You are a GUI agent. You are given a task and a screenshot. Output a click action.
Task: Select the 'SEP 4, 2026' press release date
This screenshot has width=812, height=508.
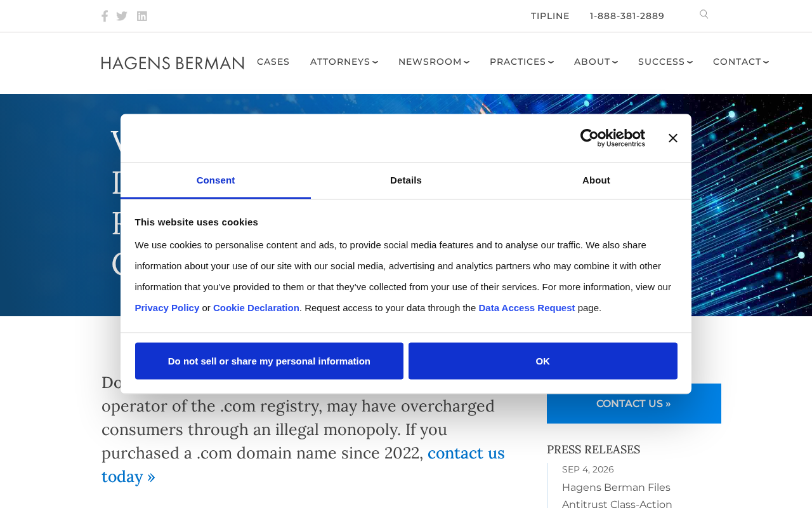tap(588, 470)
